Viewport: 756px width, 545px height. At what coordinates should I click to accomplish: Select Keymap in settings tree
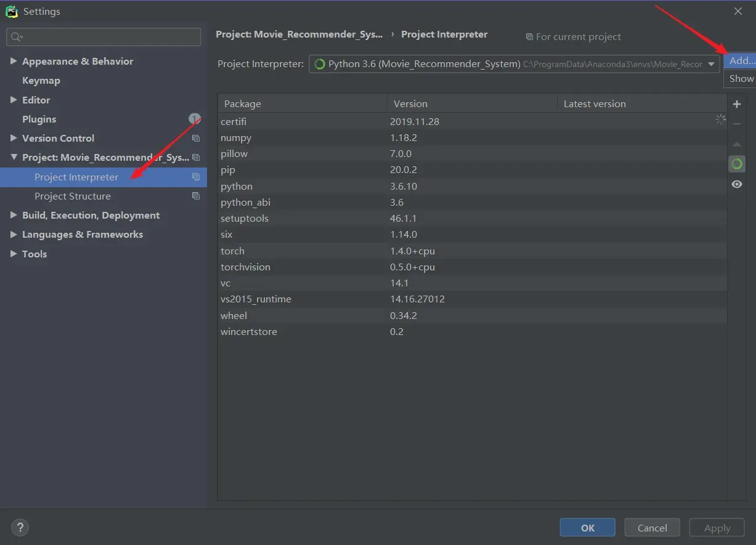[x=41, y=81]
